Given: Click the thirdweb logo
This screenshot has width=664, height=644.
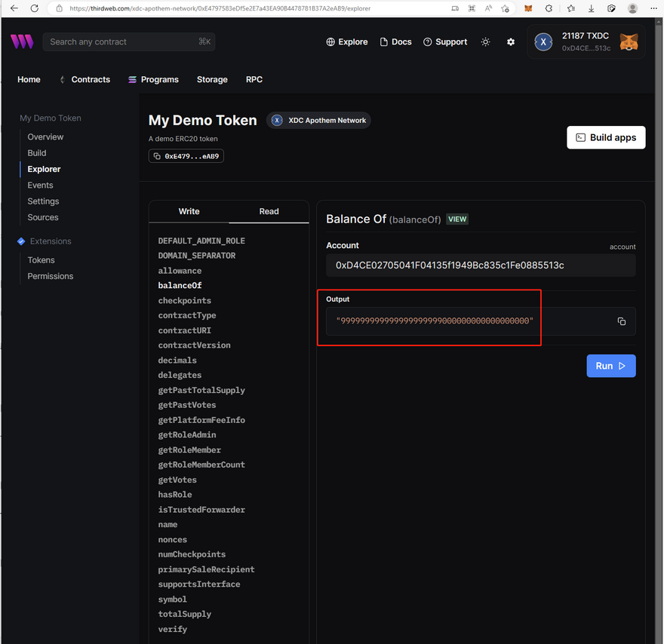Looking at the screenshot, I should 22,42.
